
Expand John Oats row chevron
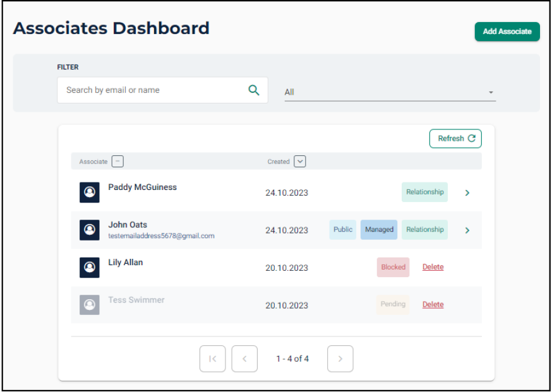(467, 230)
